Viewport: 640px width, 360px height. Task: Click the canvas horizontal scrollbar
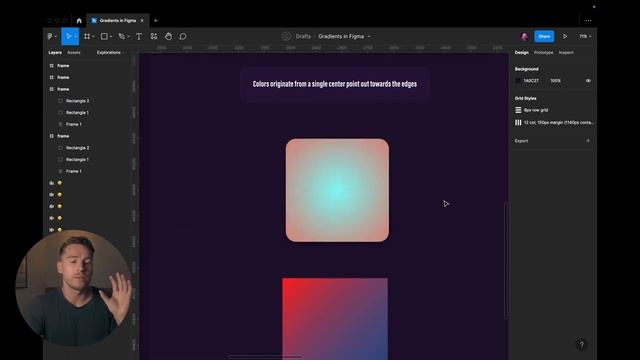pos(265,357)
